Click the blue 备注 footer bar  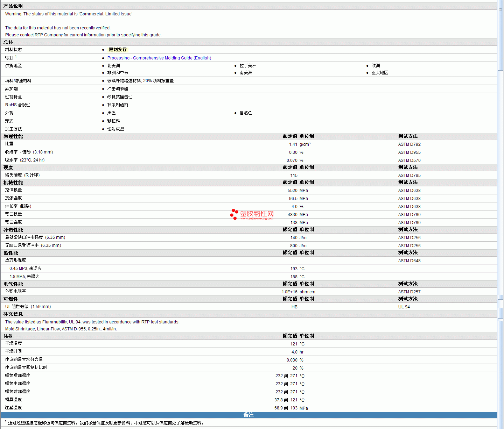[x=248, y=415]
